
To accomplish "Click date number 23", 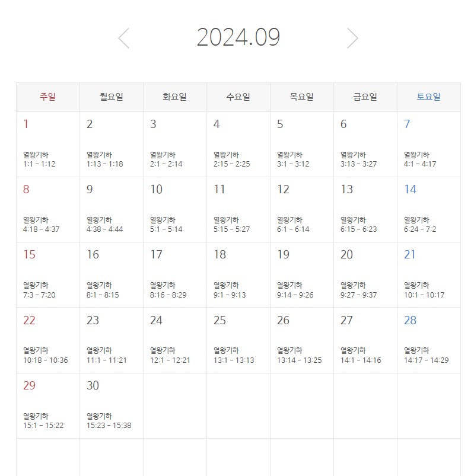I will pos(93,321).
